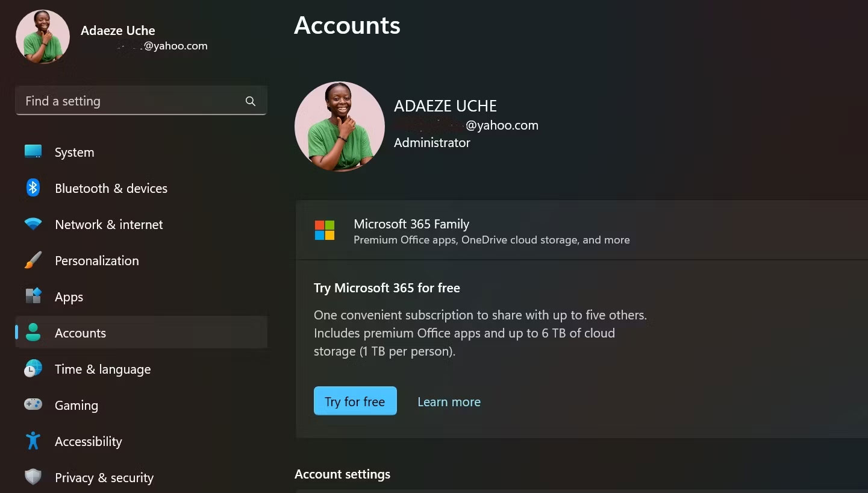The height and width of the screenshot is (493, 868).
Task: Click the Accounts person icon
Action: 32,333
